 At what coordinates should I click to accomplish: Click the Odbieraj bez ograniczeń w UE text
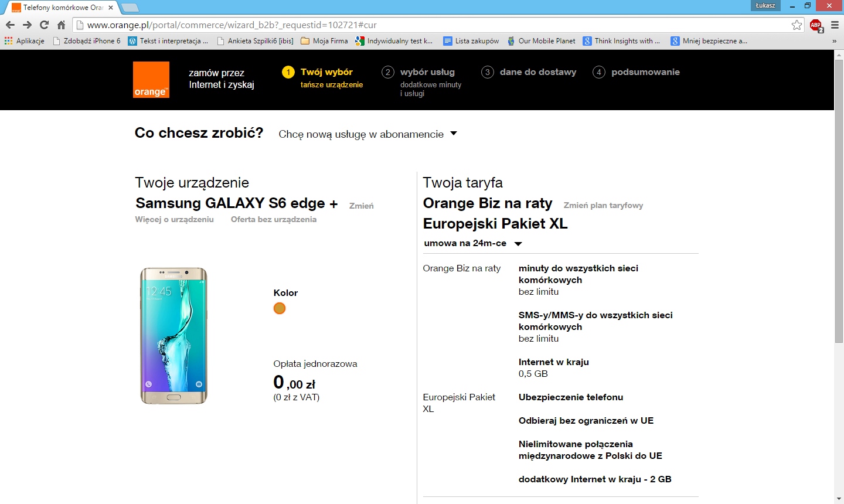pos(586,421)
